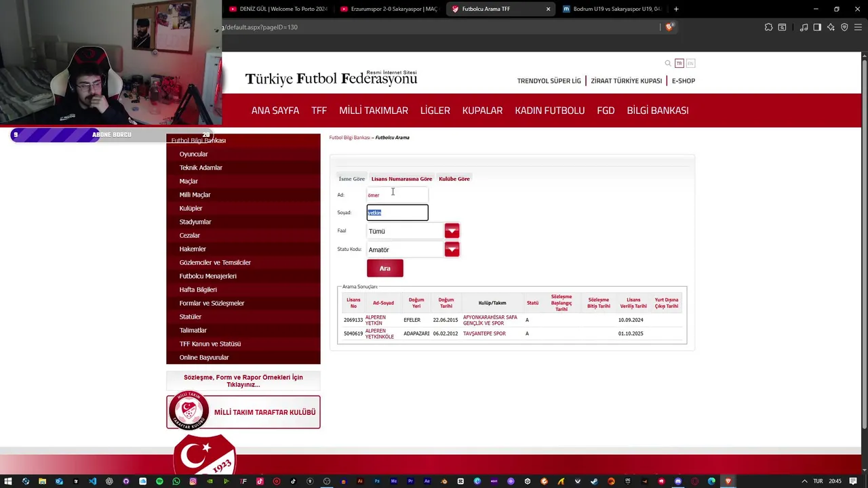Open Spotify from the taskbar
Image resolution: width=868 pixels, height=488 pixels.
tap(159, 481)
